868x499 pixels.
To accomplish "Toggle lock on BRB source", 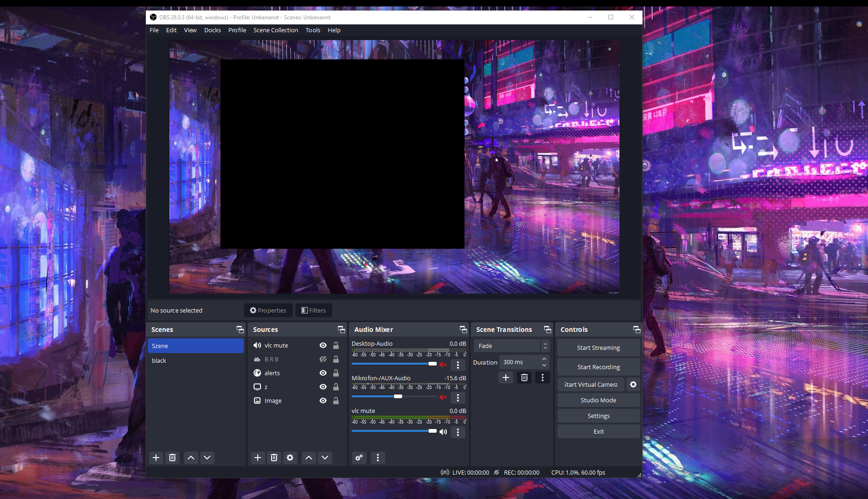I will (336, 359).
